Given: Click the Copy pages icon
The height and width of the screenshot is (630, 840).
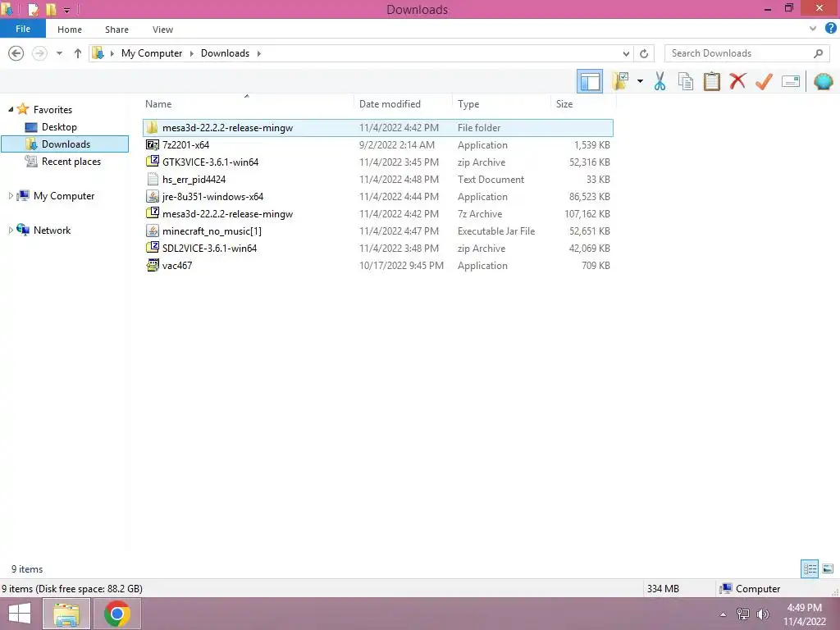Looking at the screenshot, I should tap(685, 81).
